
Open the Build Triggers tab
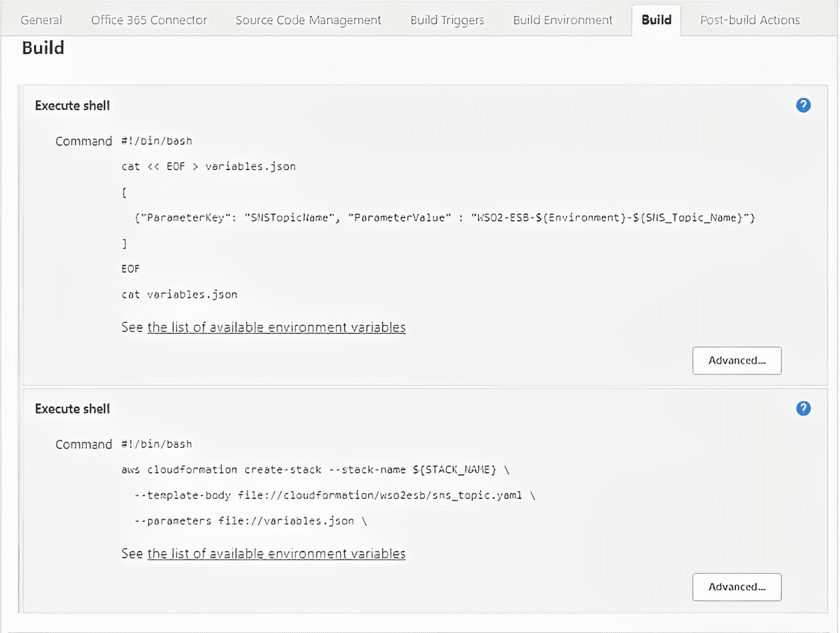[447, 19]
